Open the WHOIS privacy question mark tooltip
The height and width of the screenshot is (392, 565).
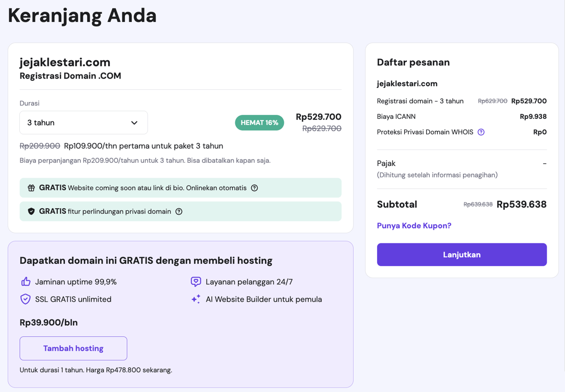click(481, 132)
